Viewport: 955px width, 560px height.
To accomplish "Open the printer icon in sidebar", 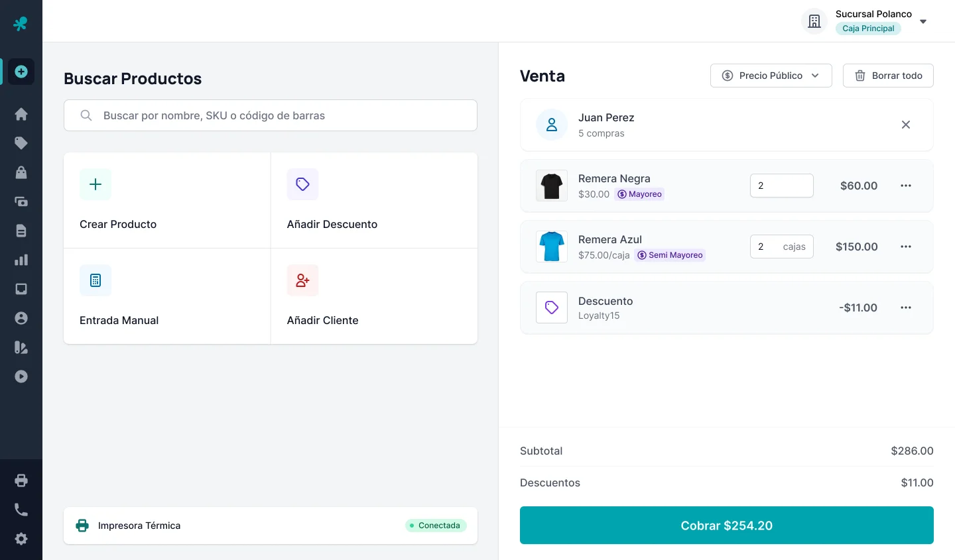I will point(21,480).
